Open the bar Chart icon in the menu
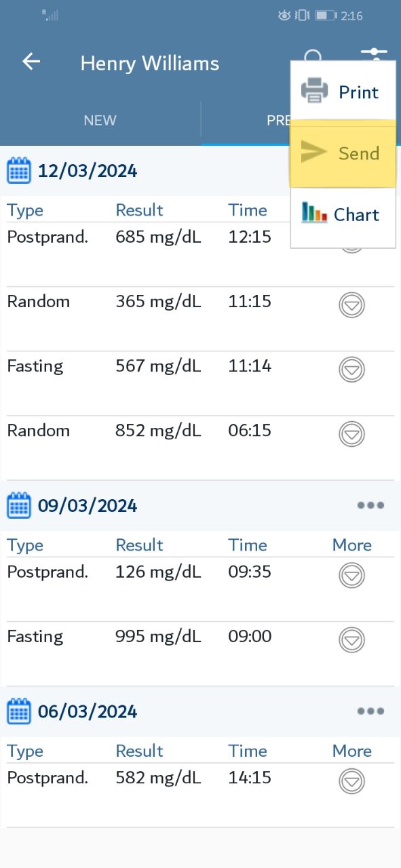The height and width of the screenshot is (868, 401). [314, 213]
